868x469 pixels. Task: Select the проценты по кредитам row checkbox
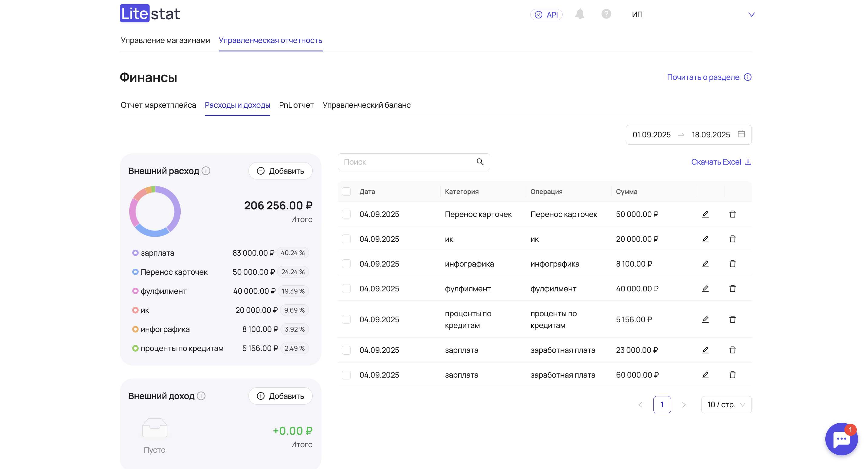(x=346, y=320)
